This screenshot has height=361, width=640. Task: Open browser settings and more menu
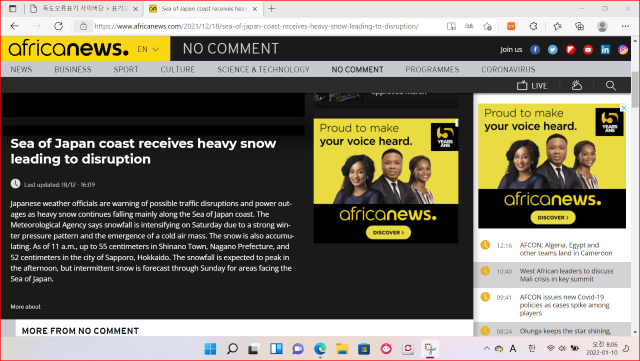[625, 26]
